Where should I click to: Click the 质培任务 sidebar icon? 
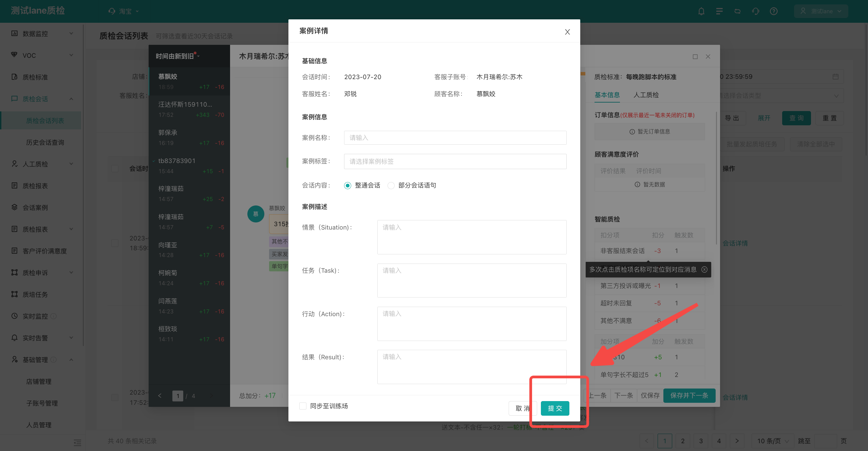pos(14,294)
